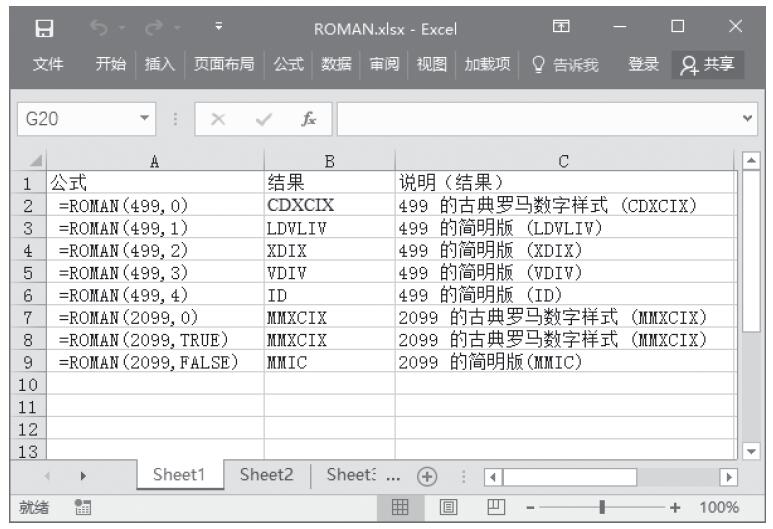The image size is (773, 529).
Task: Switch to Sheet2 tab
Action: point(266,476)
